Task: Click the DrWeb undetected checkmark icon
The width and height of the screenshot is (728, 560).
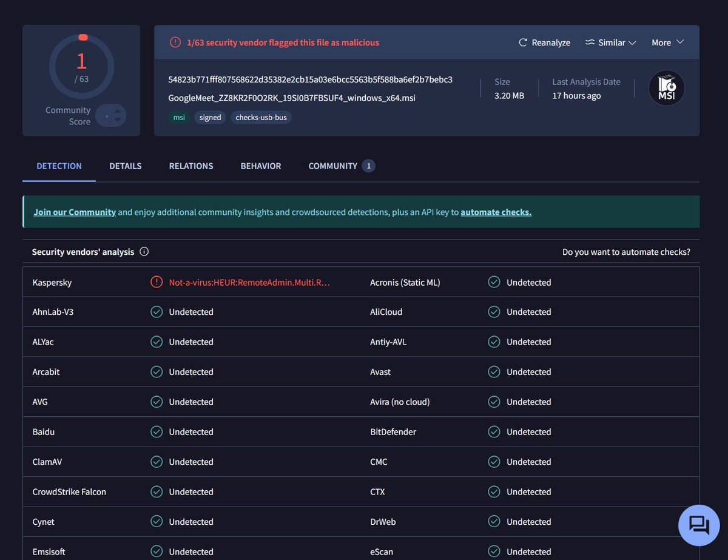Action: (x=494, y=522)
